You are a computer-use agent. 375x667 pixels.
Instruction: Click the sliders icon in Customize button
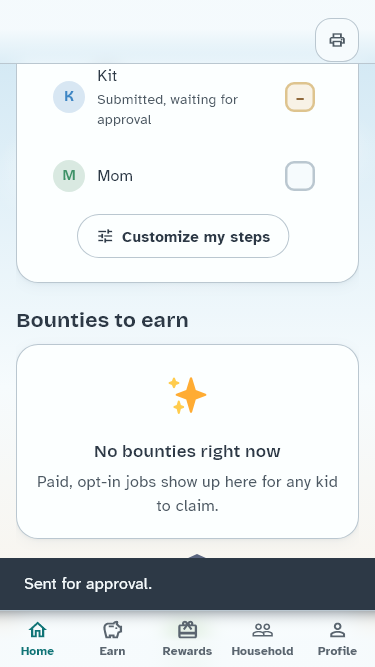click(105, 236)
